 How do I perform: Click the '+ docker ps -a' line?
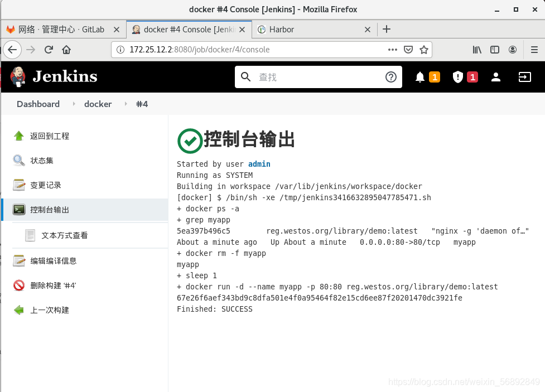[x=208, y=209]
